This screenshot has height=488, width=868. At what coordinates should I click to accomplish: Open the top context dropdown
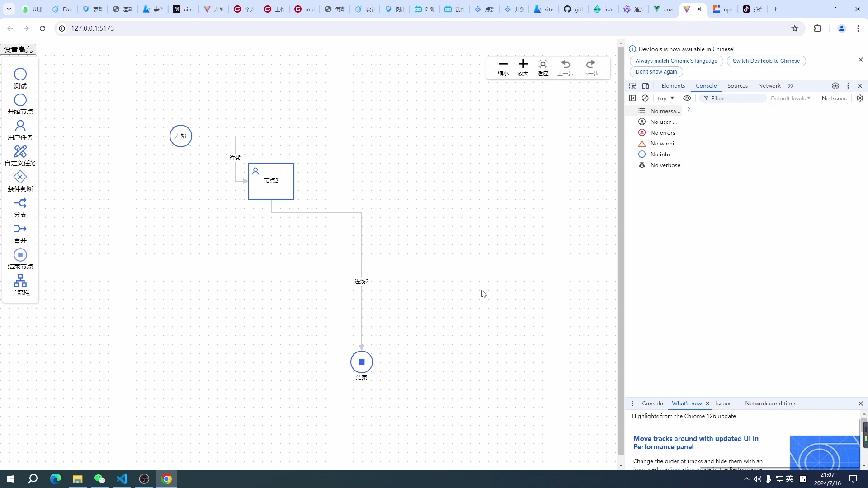coord(665,98)
